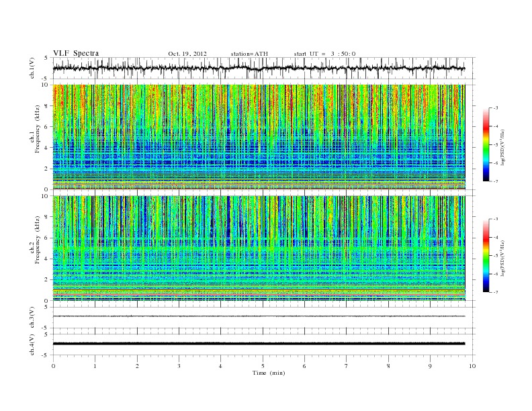Click the "-3" label on the ch.1 colorbar

pos(496,108)
